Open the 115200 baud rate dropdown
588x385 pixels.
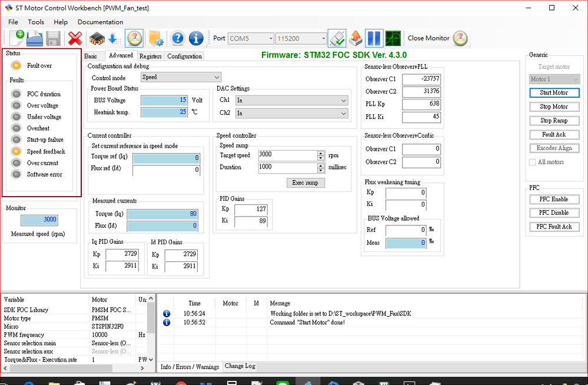click(x=301, y=38)
